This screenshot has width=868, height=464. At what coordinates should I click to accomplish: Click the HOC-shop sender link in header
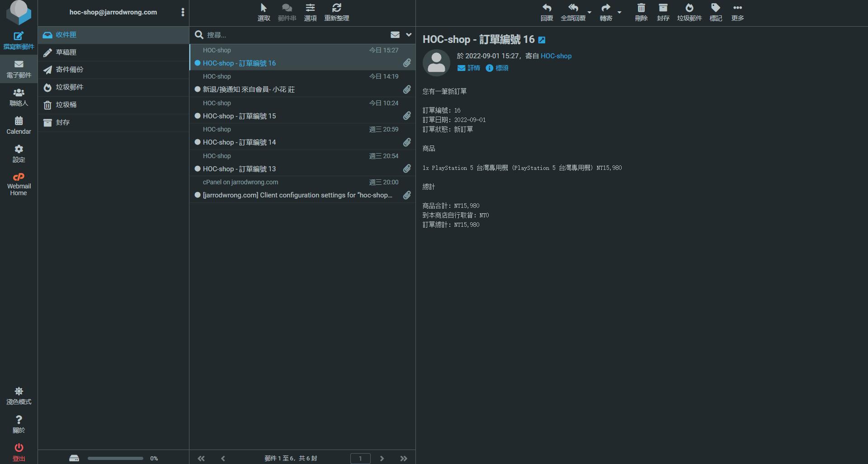point(556,56)
